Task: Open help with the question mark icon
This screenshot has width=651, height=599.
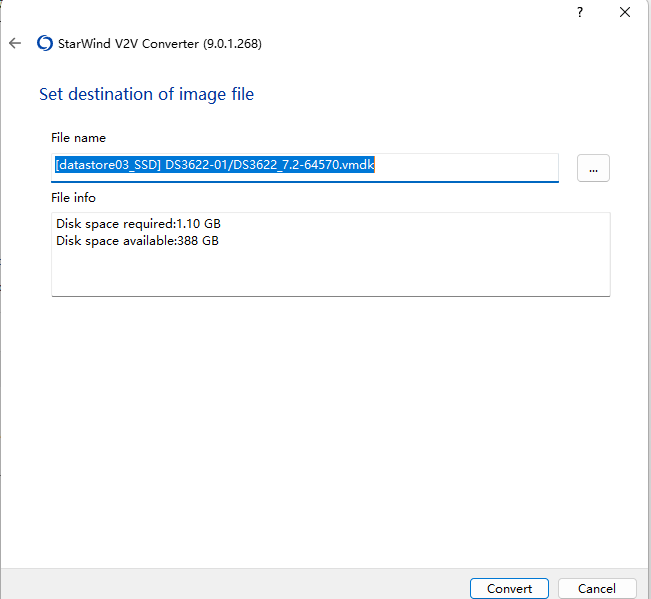Action: [x=580, y=12]
